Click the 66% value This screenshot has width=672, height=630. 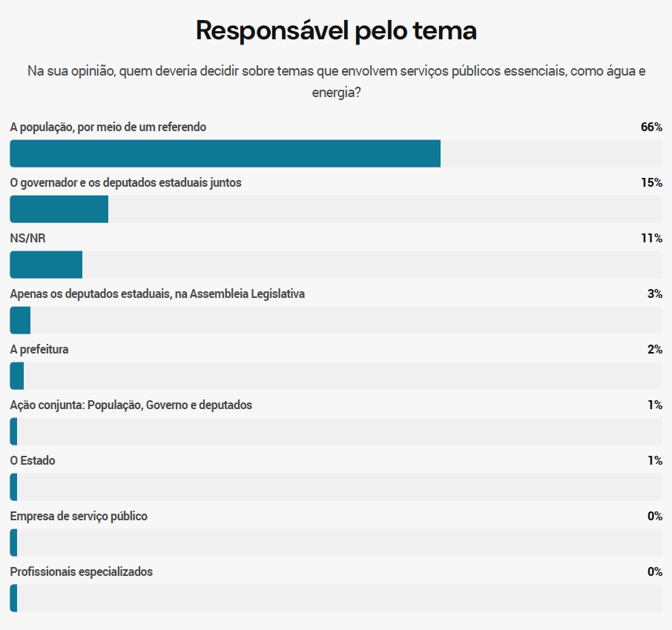coord(651,127)
